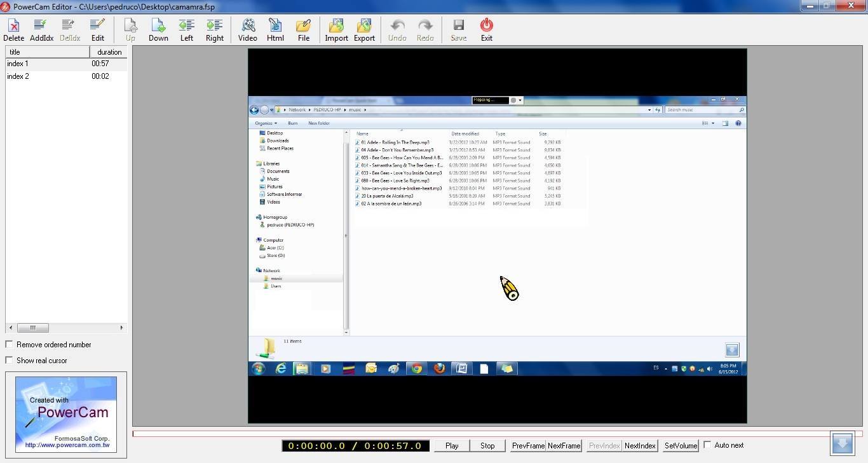The height and width of the screenshot is (463, 868).
Task: Go to PrevFrame
Action: click(x=528, y=446)
